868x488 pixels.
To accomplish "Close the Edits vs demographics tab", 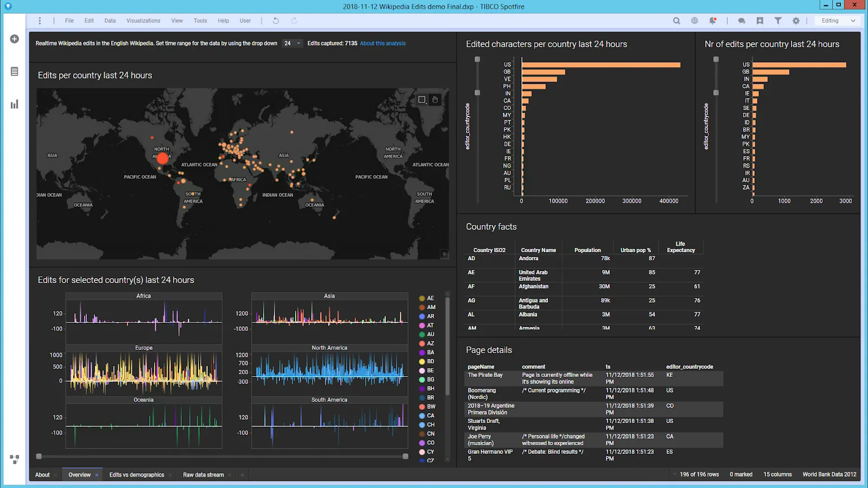I will pyautogui.click(x=170, y=475).
